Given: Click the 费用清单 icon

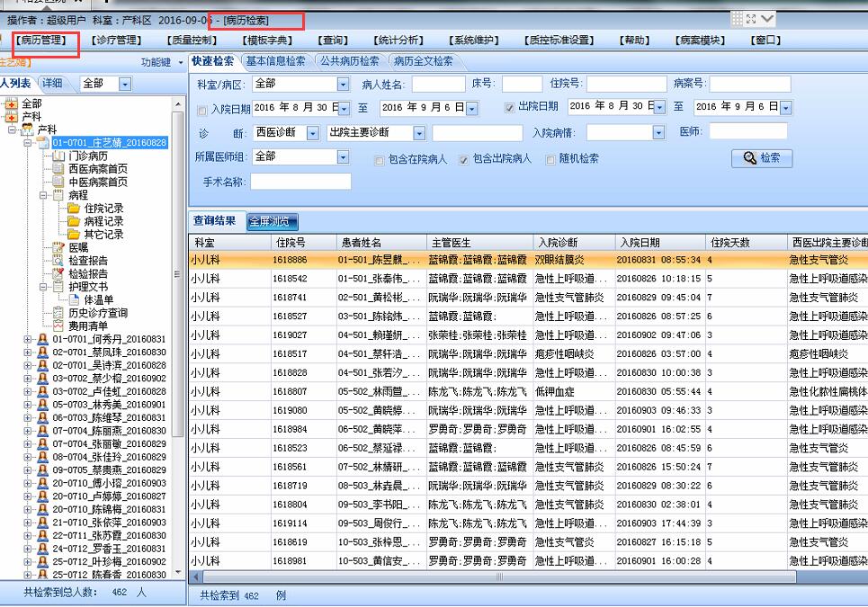Looking at the screenshot, I should coord(58,326).
